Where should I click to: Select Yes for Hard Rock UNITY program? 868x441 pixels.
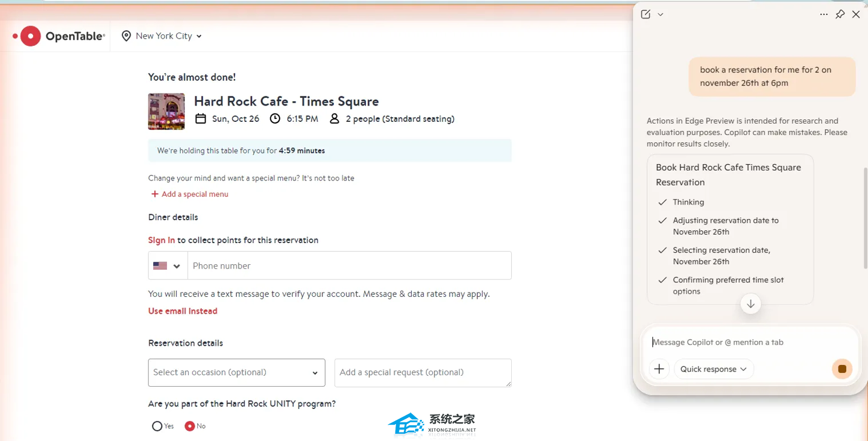tap(157, 427)
